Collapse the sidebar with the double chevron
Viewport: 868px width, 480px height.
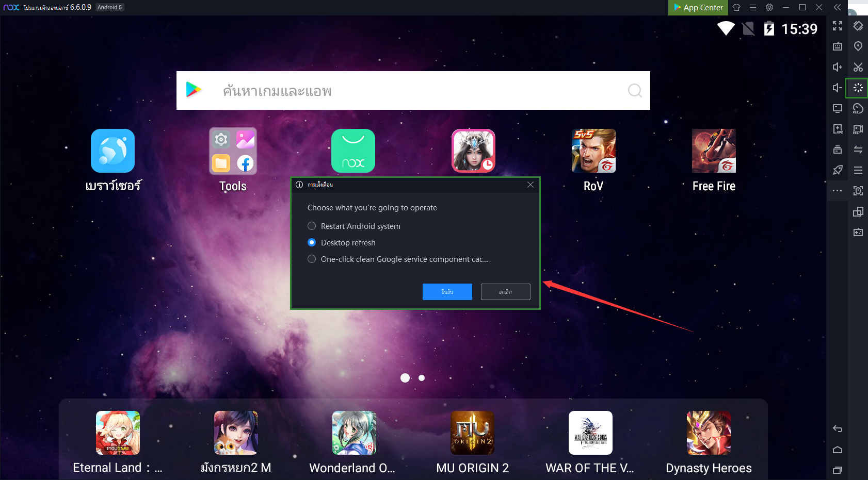pyautogui.click(x=837, y=7)
